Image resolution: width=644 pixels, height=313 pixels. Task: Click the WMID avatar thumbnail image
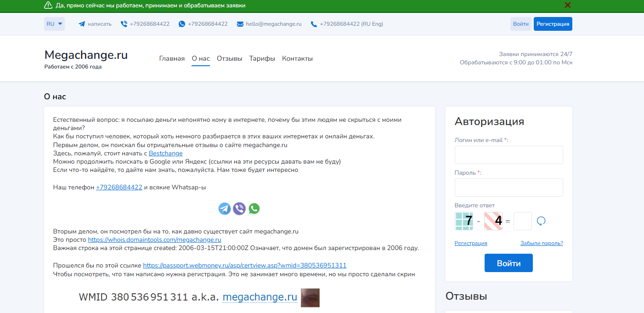pos(310,297)
